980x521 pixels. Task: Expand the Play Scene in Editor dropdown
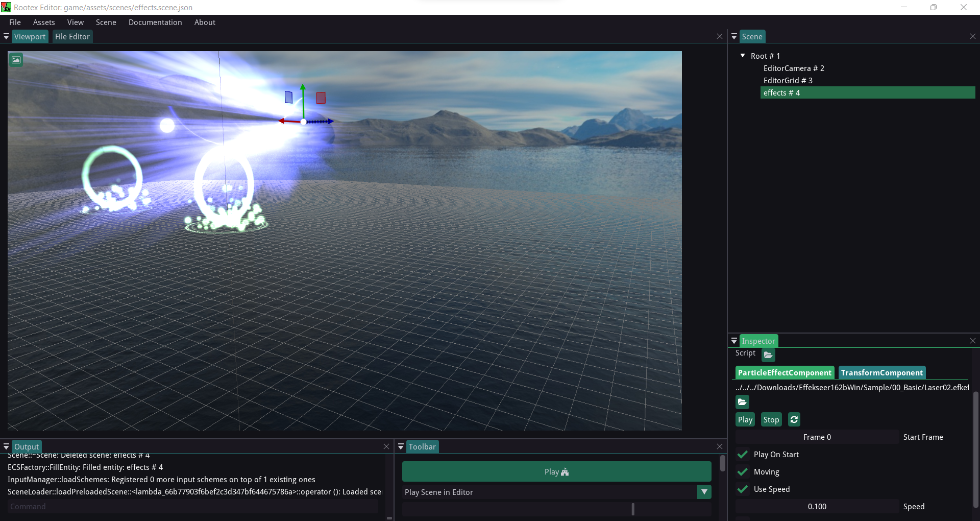coord(704,492)
